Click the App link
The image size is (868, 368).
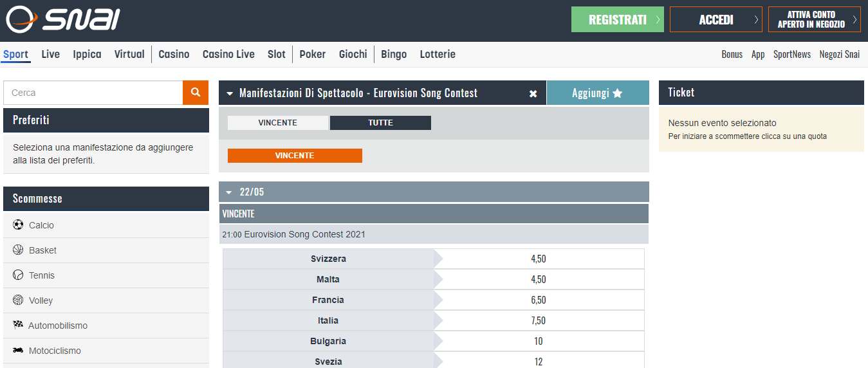pyautogui.click(x=758, y=55)
